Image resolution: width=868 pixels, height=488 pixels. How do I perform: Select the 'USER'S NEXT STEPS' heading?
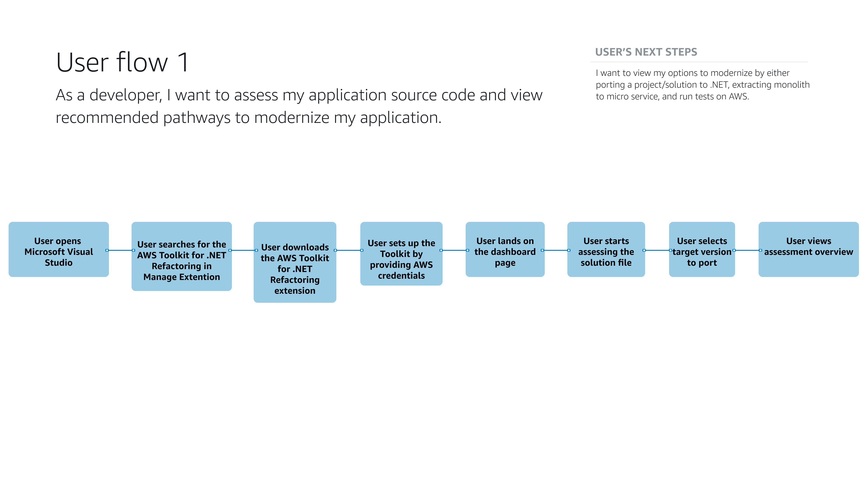(x=646, y=52)
